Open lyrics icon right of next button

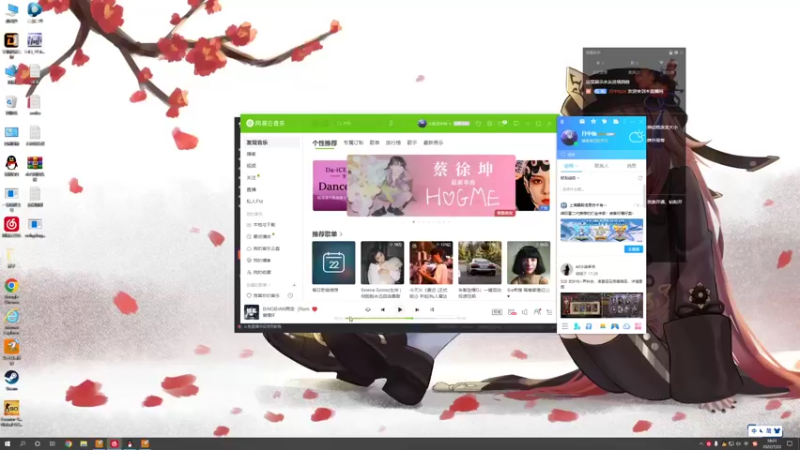432,310
